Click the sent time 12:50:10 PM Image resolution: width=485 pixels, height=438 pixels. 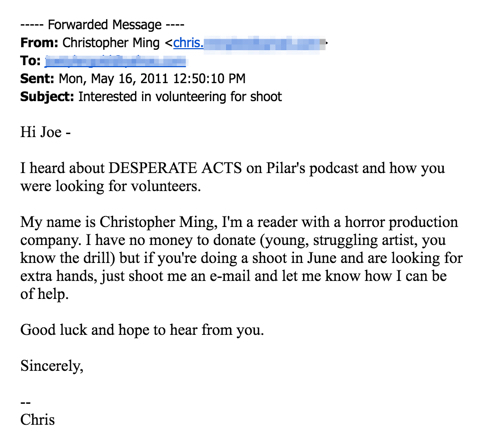pos(209,79)
